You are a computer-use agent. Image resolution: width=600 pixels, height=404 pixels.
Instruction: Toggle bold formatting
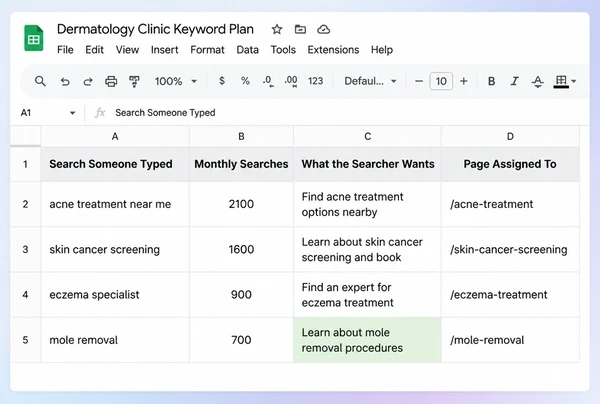point(491,81)
